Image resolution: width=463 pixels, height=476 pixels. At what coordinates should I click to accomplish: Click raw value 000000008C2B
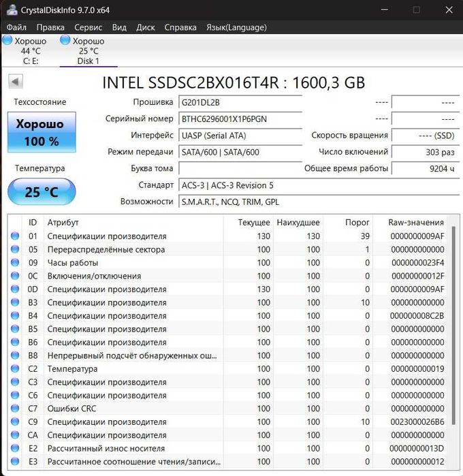[417, 316]
